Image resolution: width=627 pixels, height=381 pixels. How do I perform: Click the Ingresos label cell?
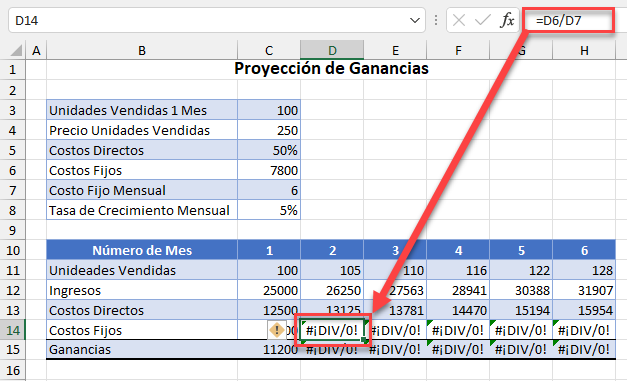click(x=142, y=290)
